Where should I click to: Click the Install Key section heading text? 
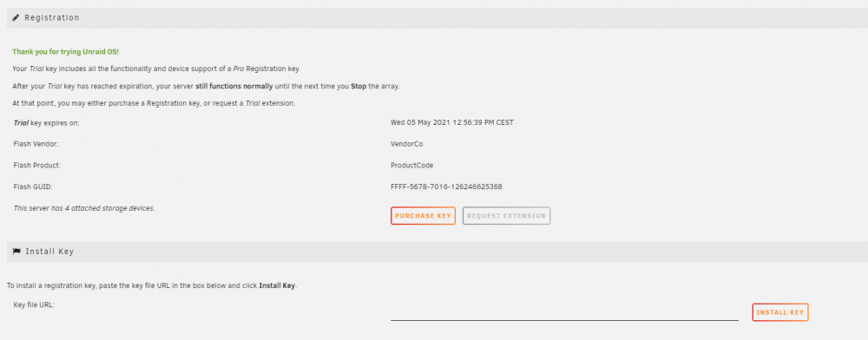tap(49, 251)
